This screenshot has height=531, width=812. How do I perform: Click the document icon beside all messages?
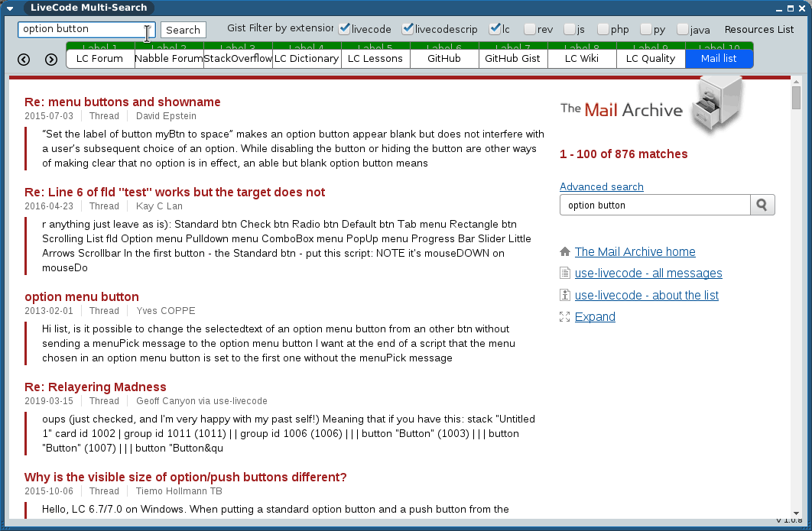pos(565,274)
